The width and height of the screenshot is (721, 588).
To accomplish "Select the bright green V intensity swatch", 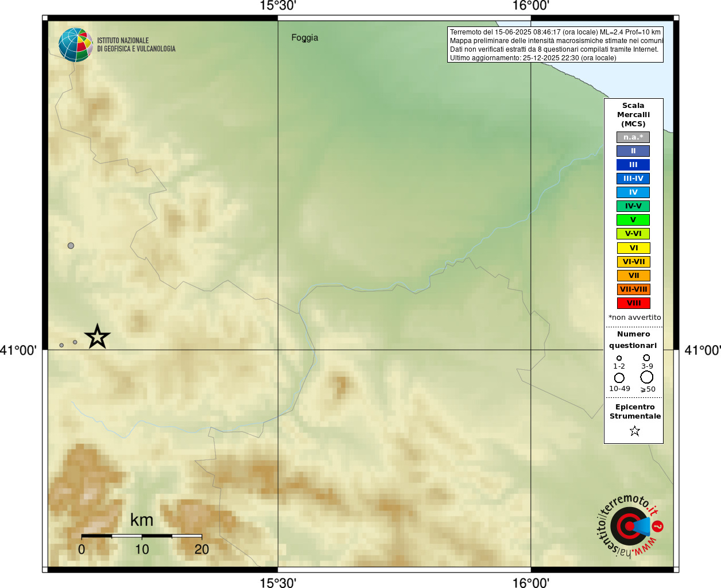I will (x=633, y=220).
